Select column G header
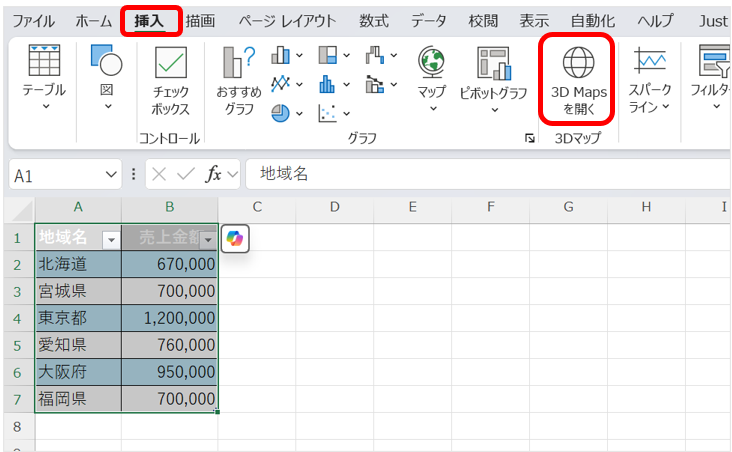 [x=568, y=207]
